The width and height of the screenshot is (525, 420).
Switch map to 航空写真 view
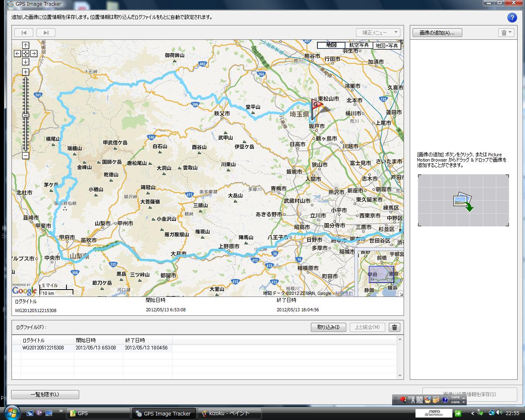tap(359, 45)
